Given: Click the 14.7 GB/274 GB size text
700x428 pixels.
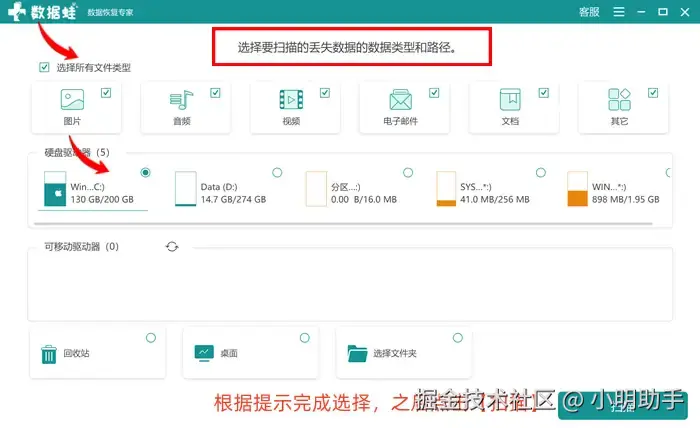Looking at the screenshot, I should (233, 199).
